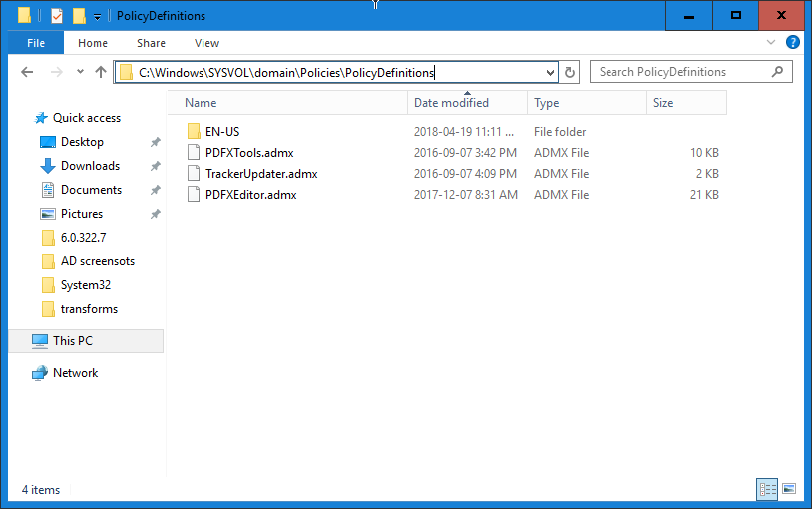Click the PDFXTools.admx file icon
The image size is (812, 509).
pyautogui.click(x=194, y=152)
